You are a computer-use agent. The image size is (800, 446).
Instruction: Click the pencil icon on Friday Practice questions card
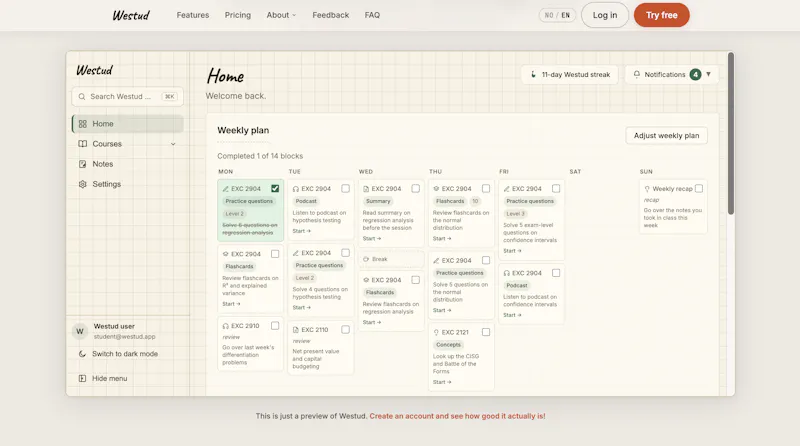point(507,189)
